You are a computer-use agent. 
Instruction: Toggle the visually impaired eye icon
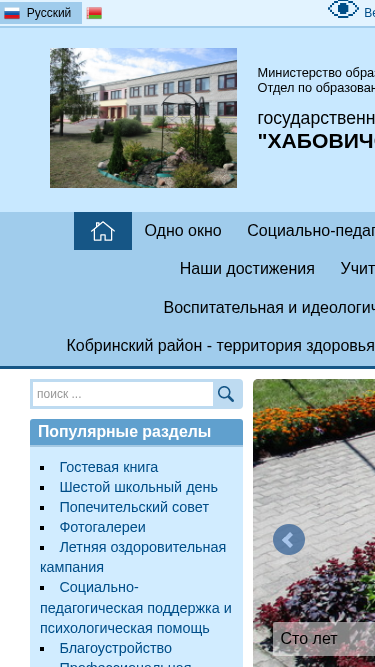click(x=343, y=9)
